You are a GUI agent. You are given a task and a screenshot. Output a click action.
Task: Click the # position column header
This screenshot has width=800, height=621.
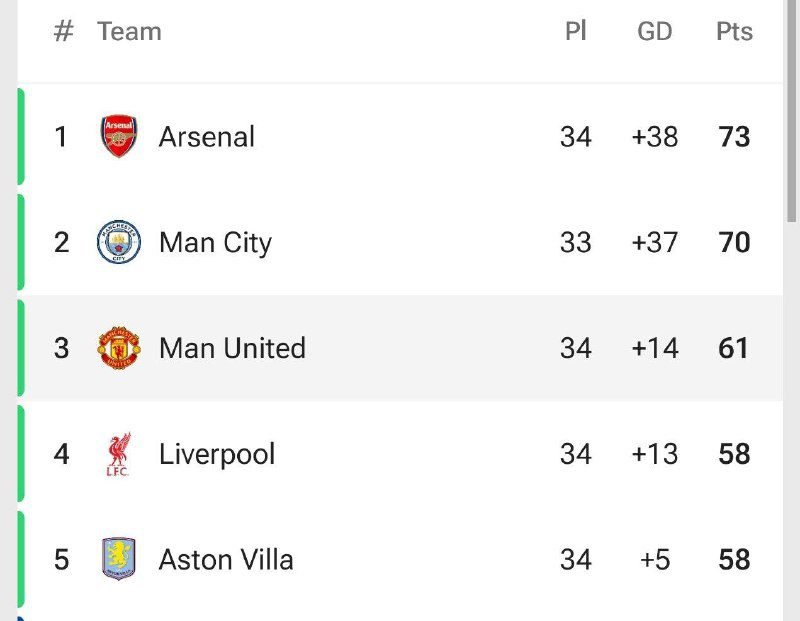pos(63,32)
